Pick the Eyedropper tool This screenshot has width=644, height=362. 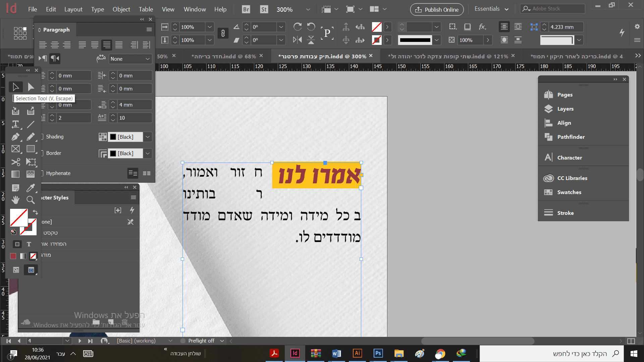tap(31, 188)
